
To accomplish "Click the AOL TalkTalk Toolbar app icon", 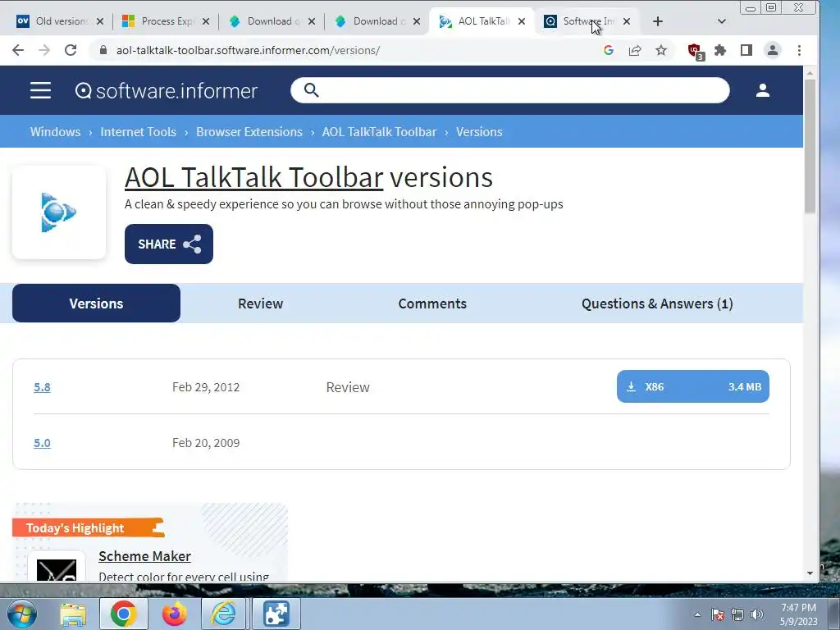I will [59, 212].
